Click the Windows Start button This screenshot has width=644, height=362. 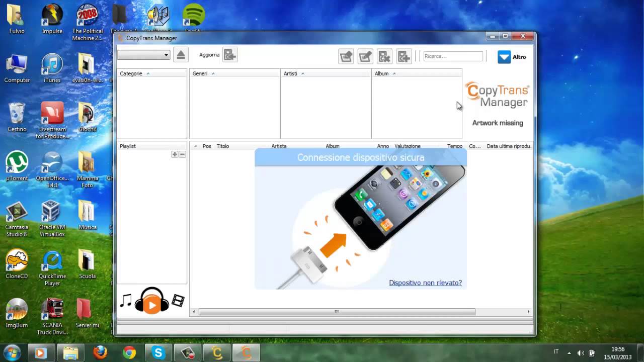12,352
